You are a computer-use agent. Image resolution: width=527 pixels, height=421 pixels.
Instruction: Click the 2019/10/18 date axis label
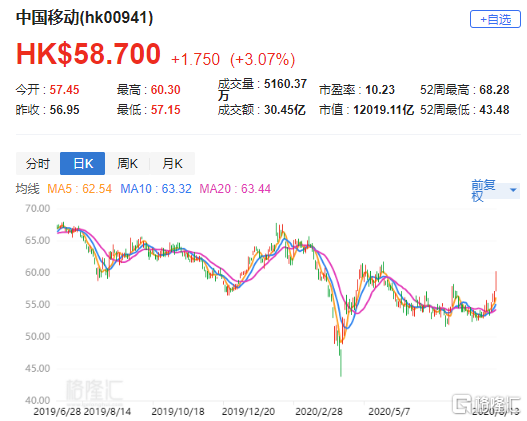[x=178, y=412]
